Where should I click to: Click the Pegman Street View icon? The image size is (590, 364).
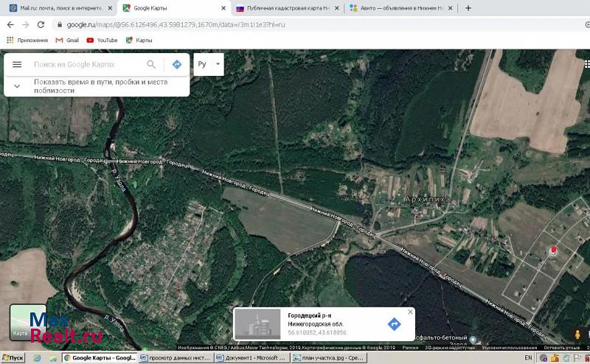[577, 335]
